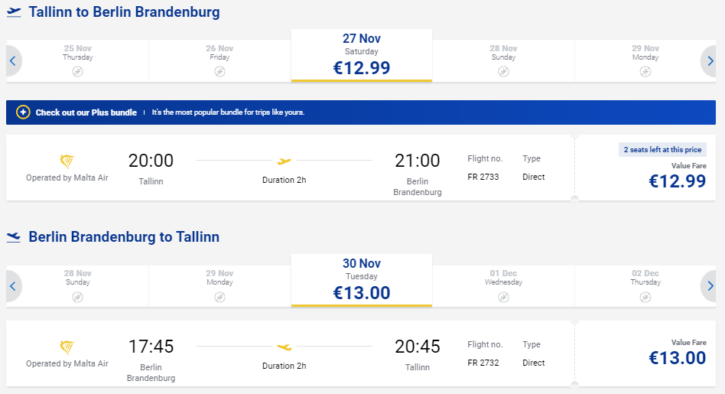
Task: Choose the 28 Nov Sunday outbound date tab
Action: [504, 61]
